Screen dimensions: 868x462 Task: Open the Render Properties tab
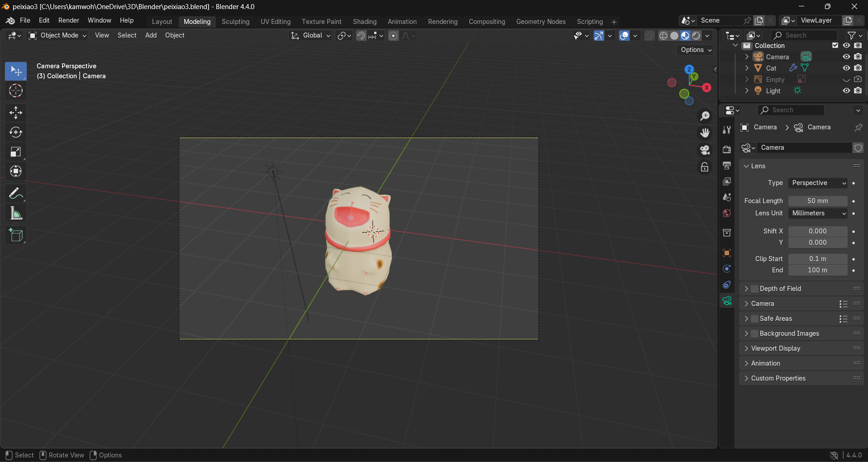[x=727, y=149]
